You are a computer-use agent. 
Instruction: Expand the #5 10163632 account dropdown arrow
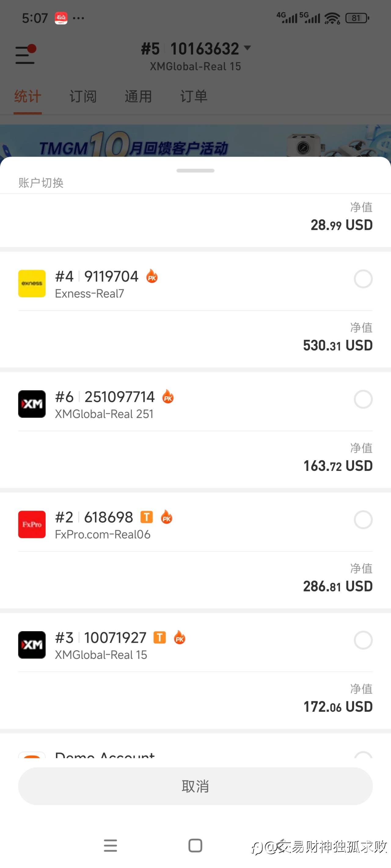pyautogui.click(x=247, y=48)
